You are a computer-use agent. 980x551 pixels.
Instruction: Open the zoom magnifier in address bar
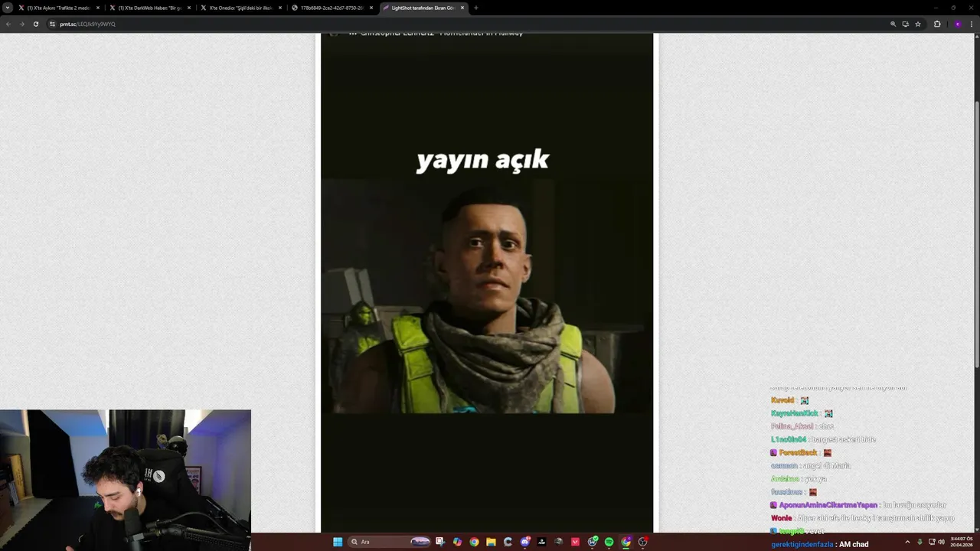tap(893, 24)
